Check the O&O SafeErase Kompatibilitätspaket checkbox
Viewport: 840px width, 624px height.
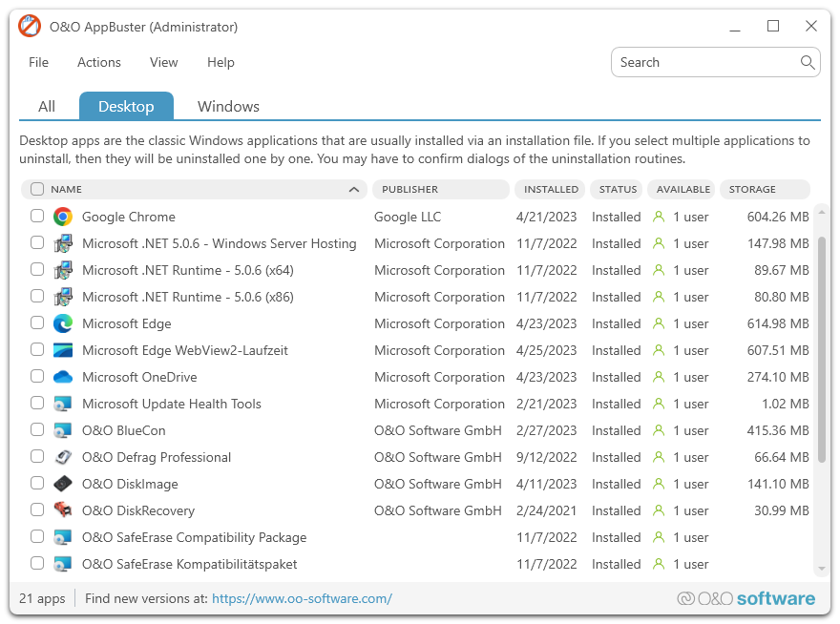point(37,564)
